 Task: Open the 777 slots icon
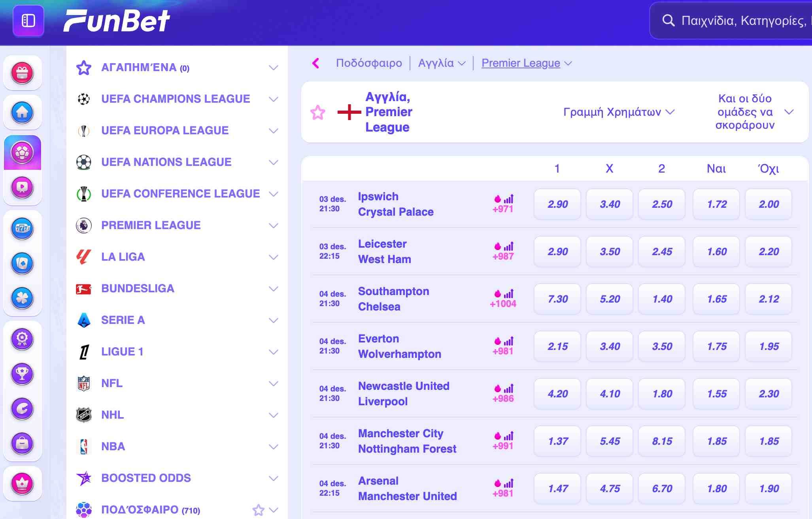tap(23, 228)
